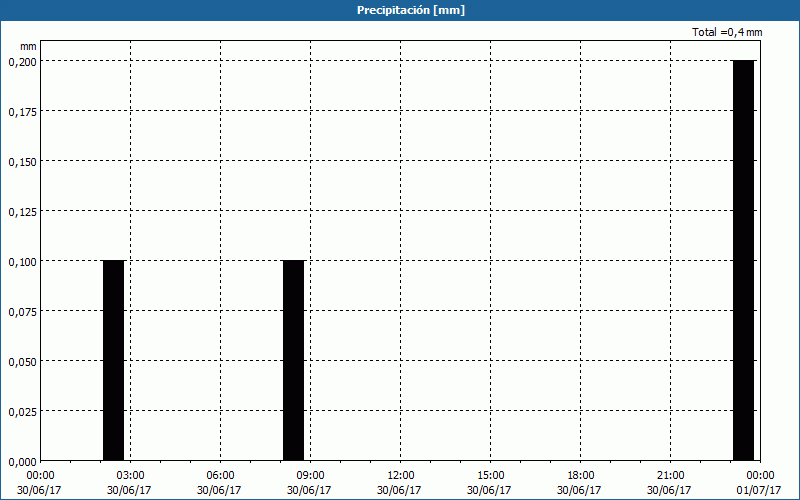Viewport: 800px width, 500px height.
Task: Select the black bar before 09:00
Action: tap(293, 360)
